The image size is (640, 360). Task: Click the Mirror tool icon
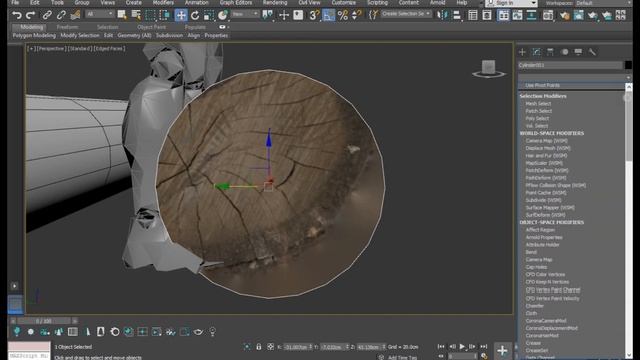[x=442, y=16]
